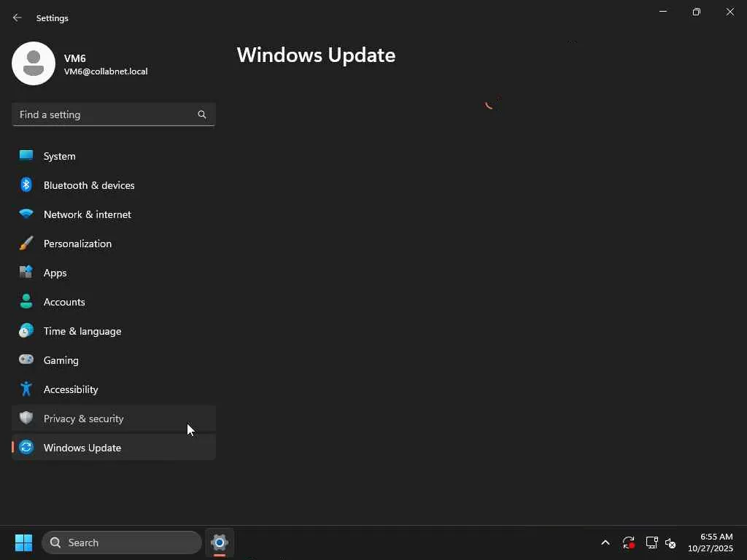Open the Windows Start button

tap(23, 542)
